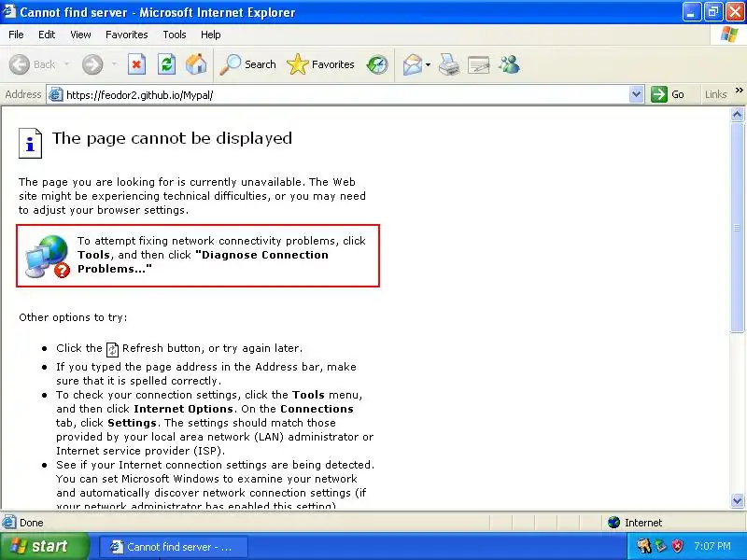This screenshot has width=747, height=560.
Task: Click the Back navigation button
Action: [x=33, y=64]
